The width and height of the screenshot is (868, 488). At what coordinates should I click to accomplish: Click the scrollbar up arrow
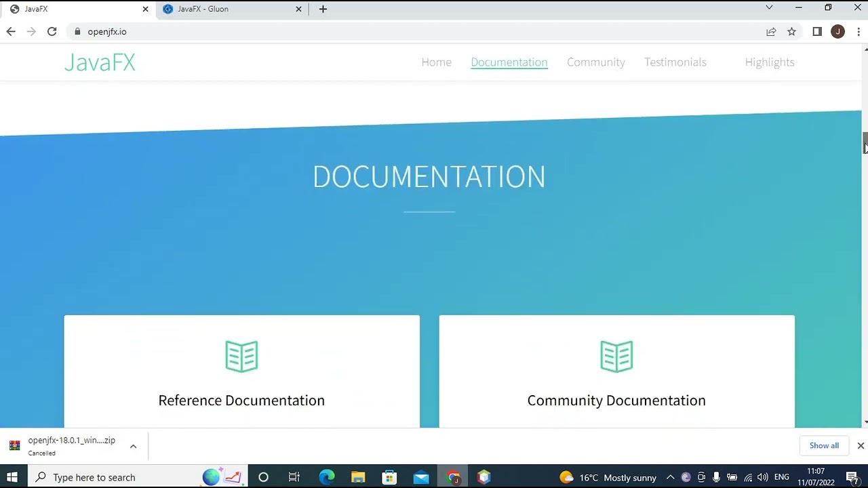(x=865, y=49)
